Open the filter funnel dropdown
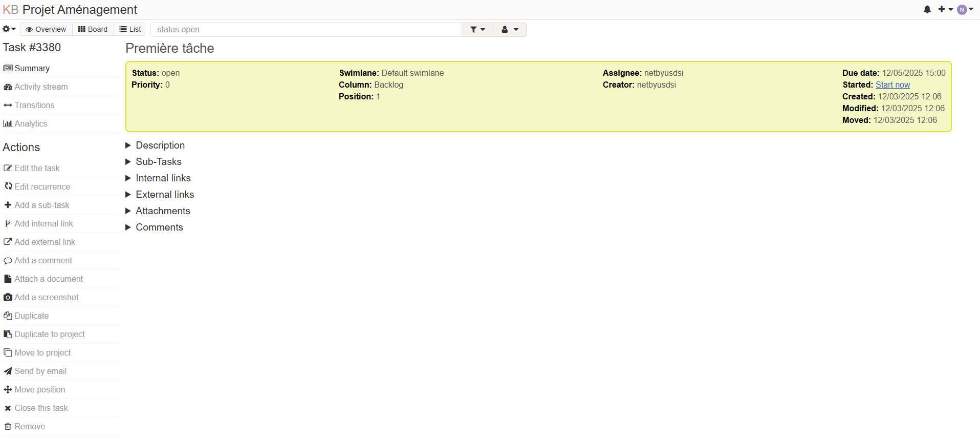 tap(477, 30)
